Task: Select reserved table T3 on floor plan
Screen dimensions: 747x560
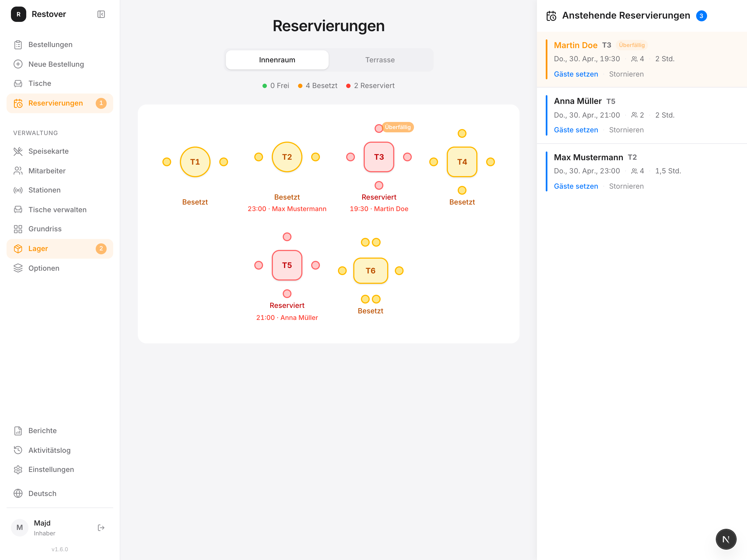Action: pos(379,157)
